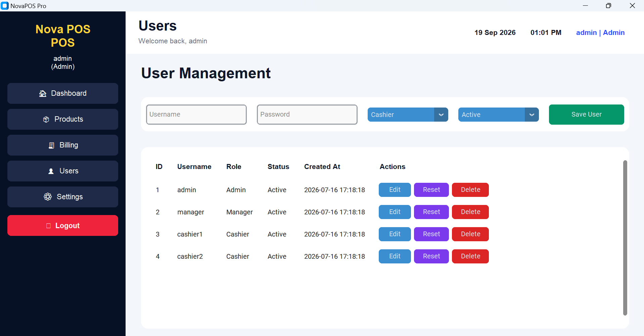Edit the manager user row
644x336 pixels.
click(395, 212)
